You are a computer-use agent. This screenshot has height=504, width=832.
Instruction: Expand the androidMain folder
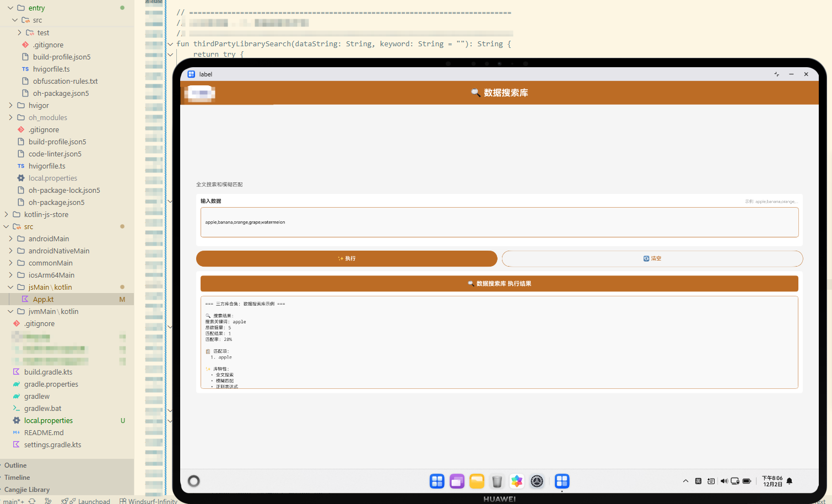click(x=10, y=239)
